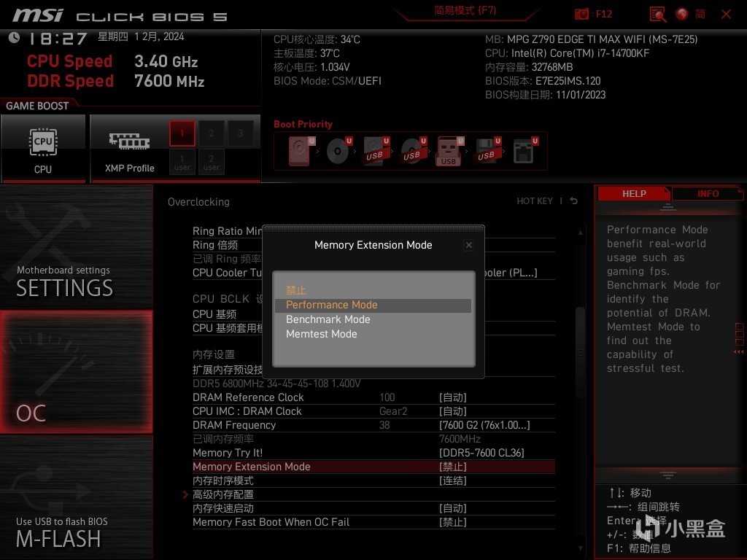The image size is (747, 560).
Task: Toggle the GAME BOOST CPU button
Action: [x=43, y=148]
